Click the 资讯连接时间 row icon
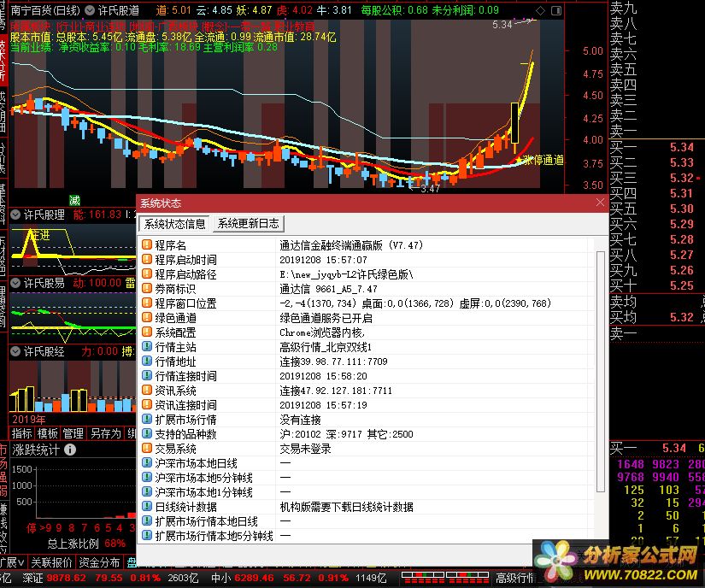705x588 pixels. pos(147,404)
